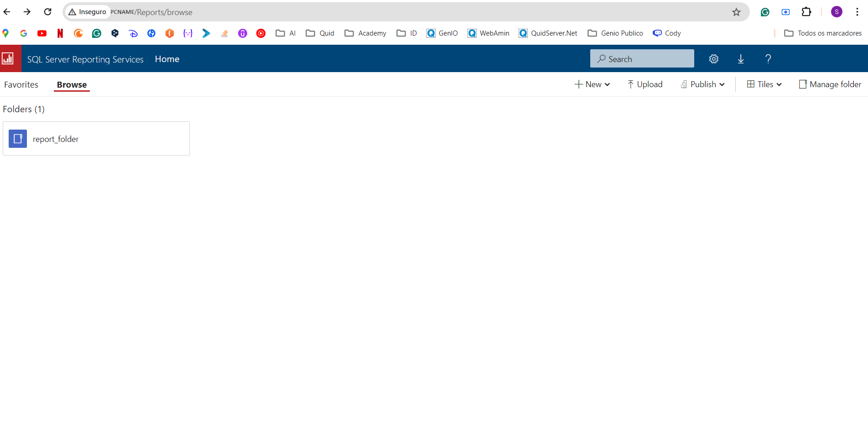Select the Browse tab

pos(72,84)
